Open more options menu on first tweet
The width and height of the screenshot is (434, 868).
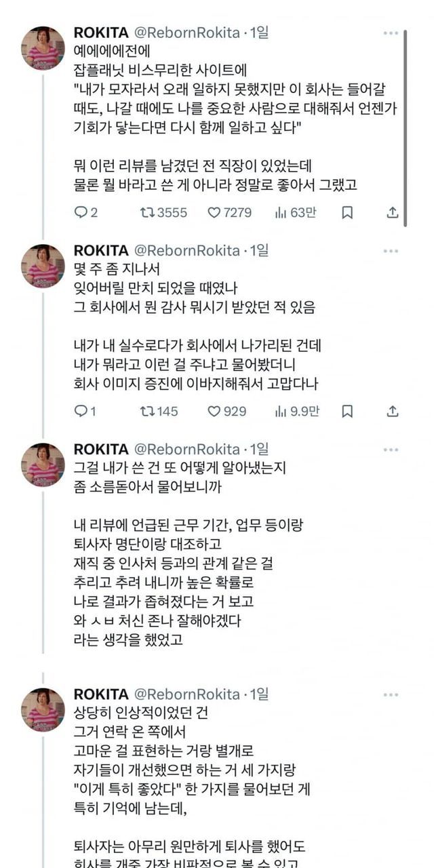[391, 33]
